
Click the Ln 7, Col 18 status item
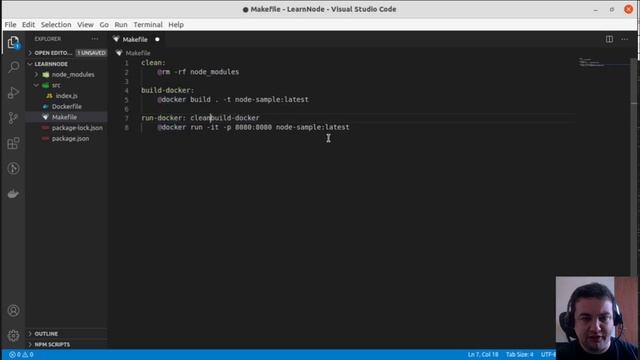pos(483,355)
